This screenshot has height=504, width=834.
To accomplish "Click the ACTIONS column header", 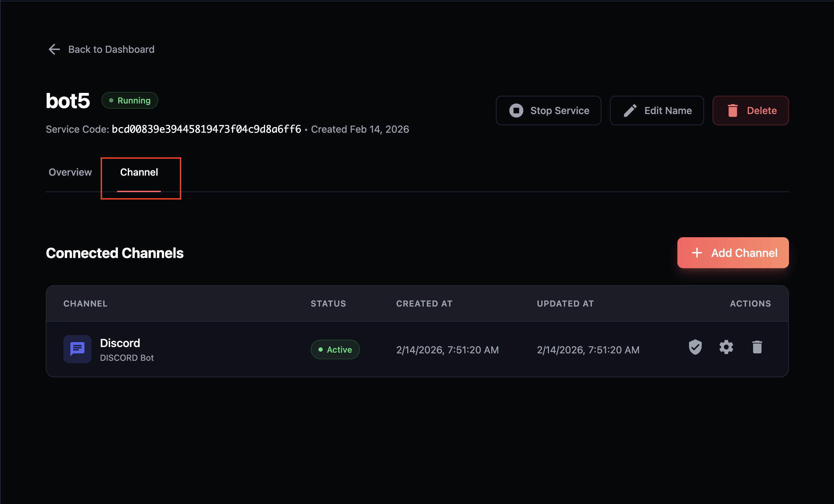I will tap(750, 303).
